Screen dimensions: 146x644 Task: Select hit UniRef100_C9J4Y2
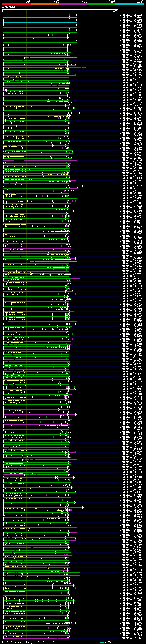coord(131,82)
